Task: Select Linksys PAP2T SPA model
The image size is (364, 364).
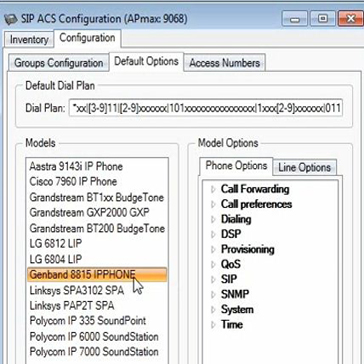Action: coord(97,305)
